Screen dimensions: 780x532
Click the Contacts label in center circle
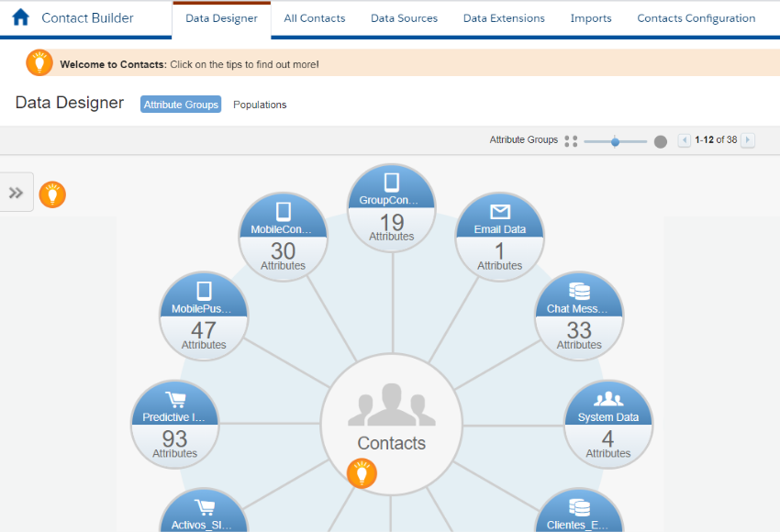point(392,443)
